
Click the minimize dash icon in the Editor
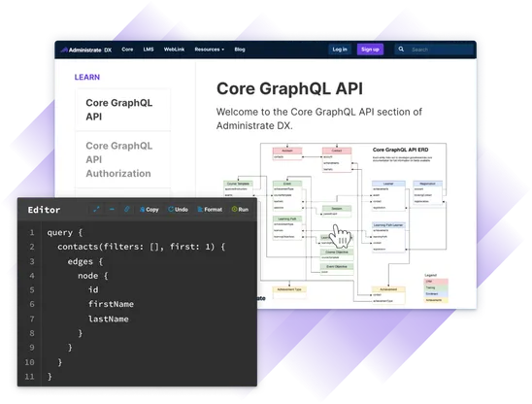point(112,209)
